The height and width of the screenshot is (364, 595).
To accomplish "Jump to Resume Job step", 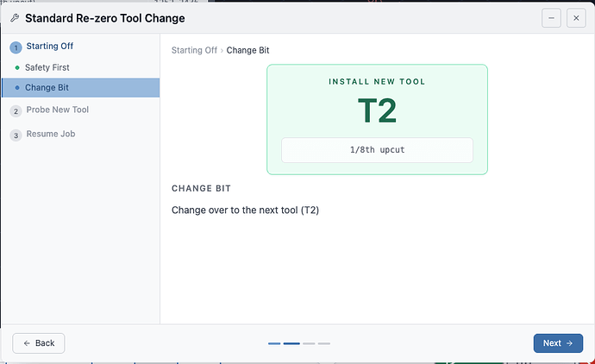I will 51,134.
